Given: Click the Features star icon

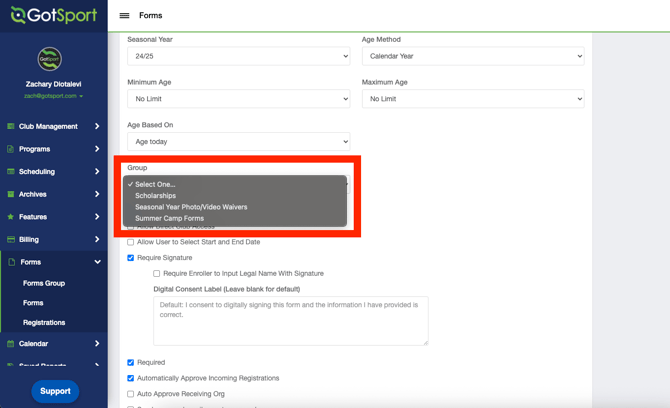Looking at the screenshot, I should coord(11,217).
